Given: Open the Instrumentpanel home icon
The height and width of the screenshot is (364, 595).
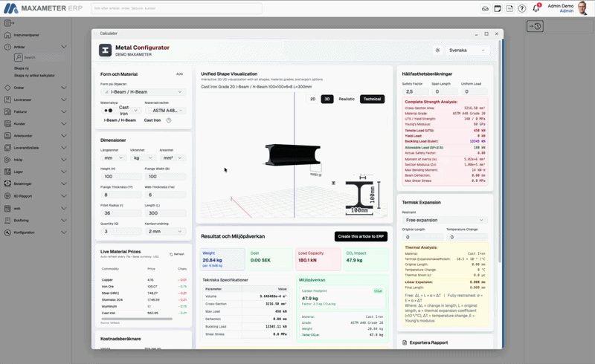Looking at the screenshot, I should coord(7,35).
